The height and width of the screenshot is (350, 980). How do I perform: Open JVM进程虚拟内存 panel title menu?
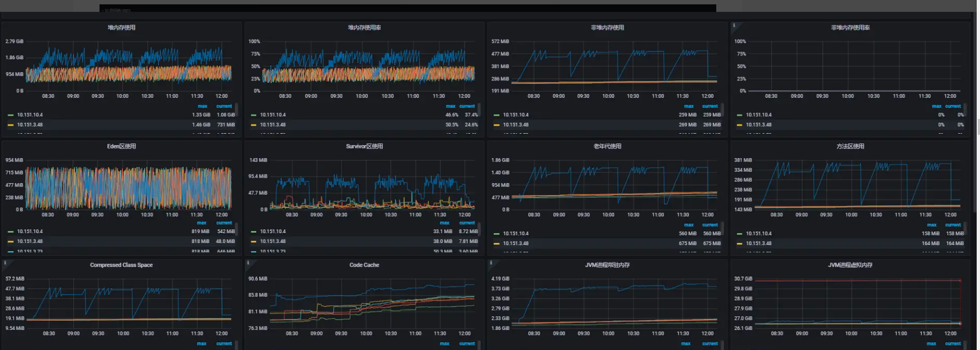coord(850,265)
